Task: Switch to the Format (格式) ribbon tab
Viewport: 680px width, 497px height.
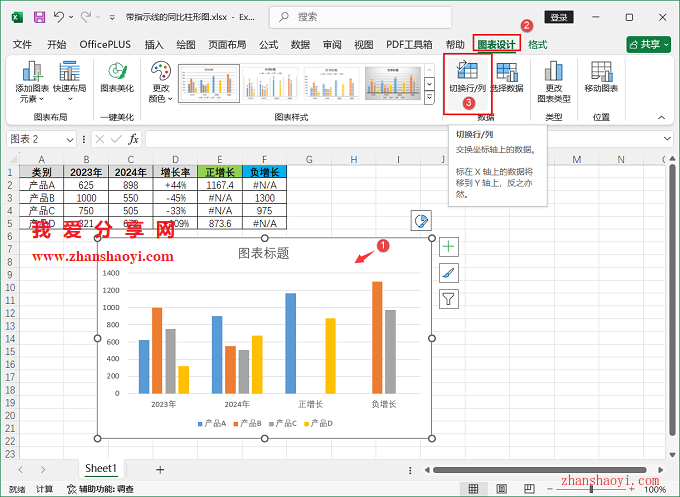Action: pyautogui.click(x=537, y=45)
